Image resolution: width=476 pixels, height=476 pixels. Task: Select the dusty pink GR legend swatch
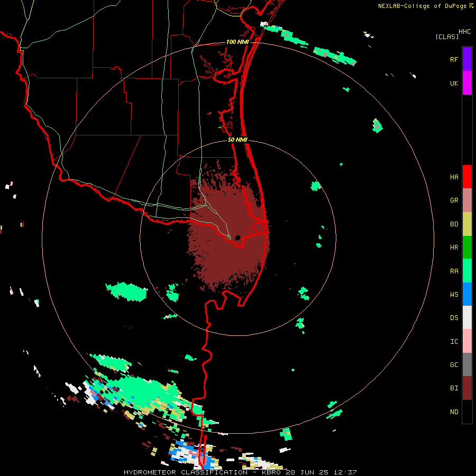click(467, 200)
